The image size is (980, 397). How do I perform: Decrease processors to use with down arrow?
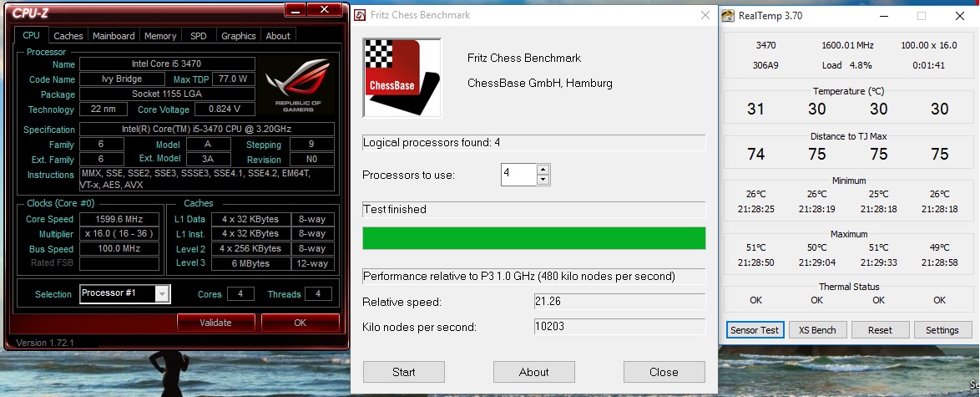(x=543, y=180)
